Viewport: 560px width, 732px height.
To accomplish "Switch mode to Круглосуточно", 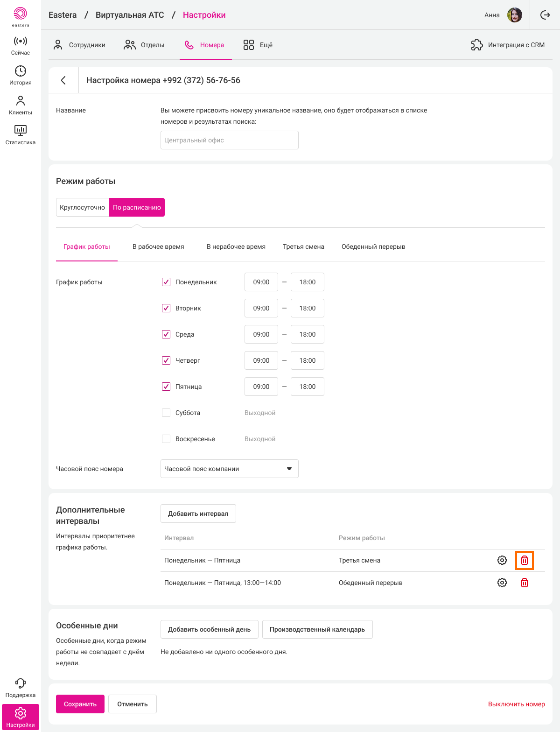I will (x=83, y=207).
